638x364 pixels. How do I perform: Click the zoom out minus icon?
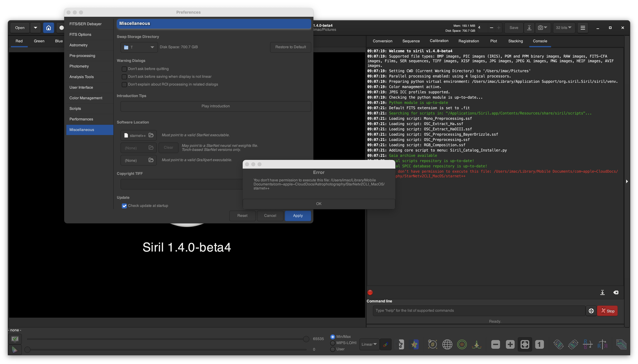pos(495,345)
